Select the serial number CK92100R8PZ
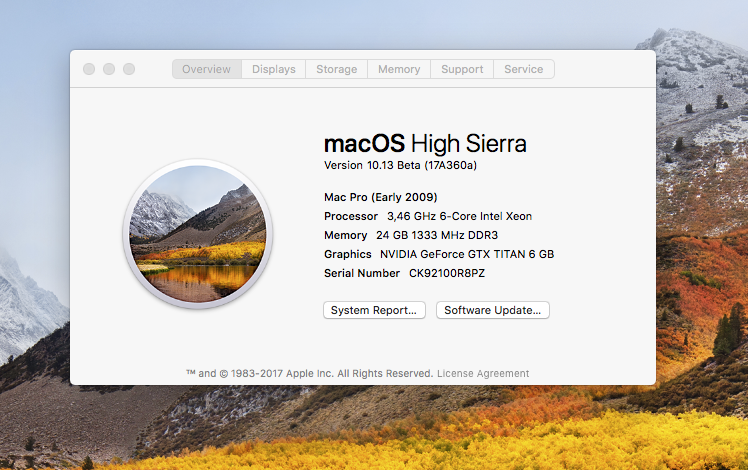 coord(447,273)
